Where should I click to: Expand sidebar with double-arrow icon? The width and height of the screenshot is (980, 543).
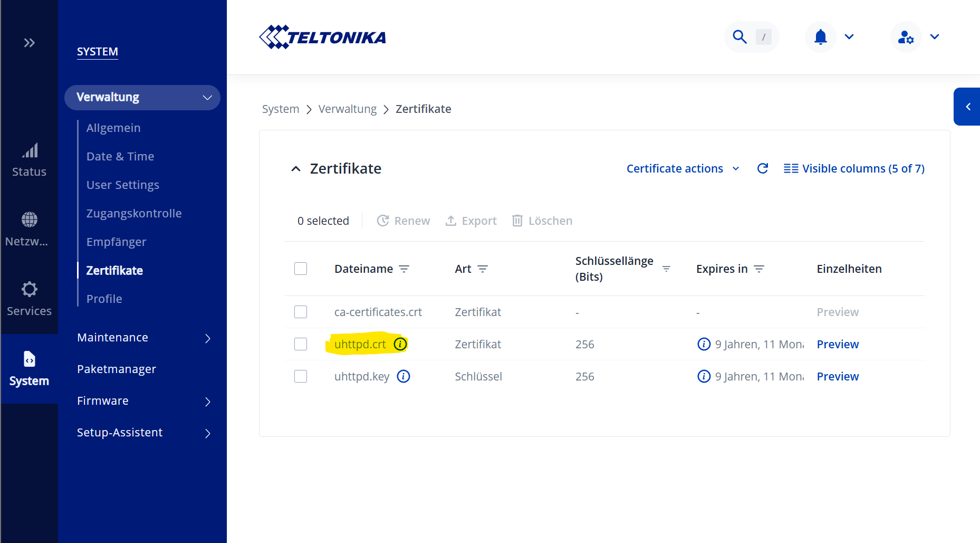(29, 43)
